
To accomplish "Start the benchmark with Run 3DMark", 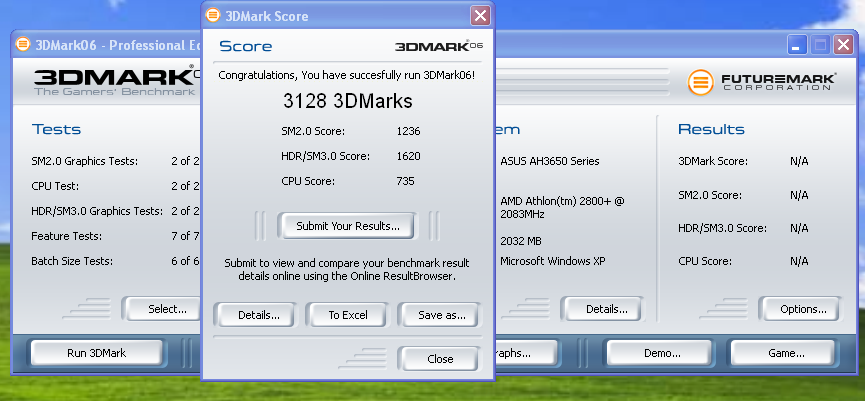I will [x=97, y=353].
